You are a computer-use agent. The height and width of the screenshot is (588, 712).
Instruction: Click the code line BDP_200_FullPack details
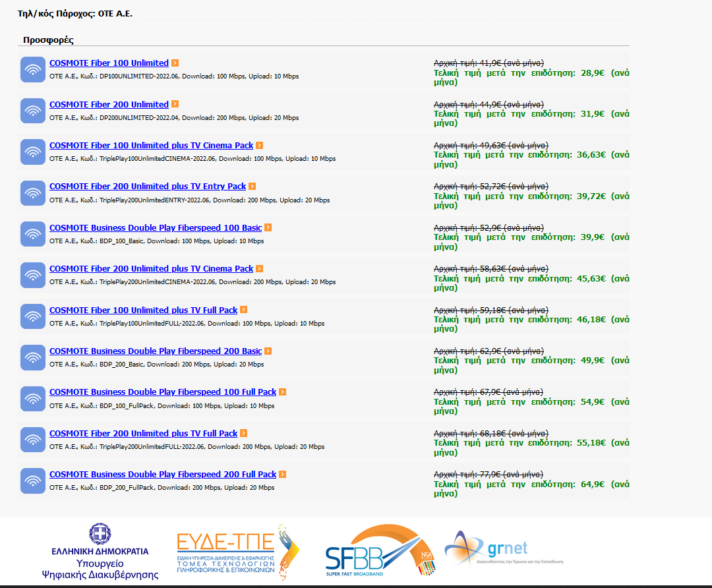(162, 488)
